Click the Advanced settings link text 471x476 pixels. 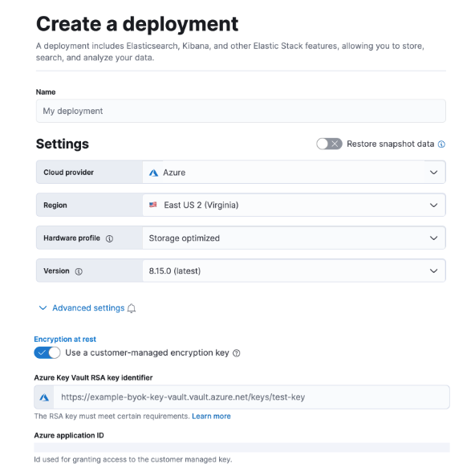pyautogui.click(x=88, y=307)
